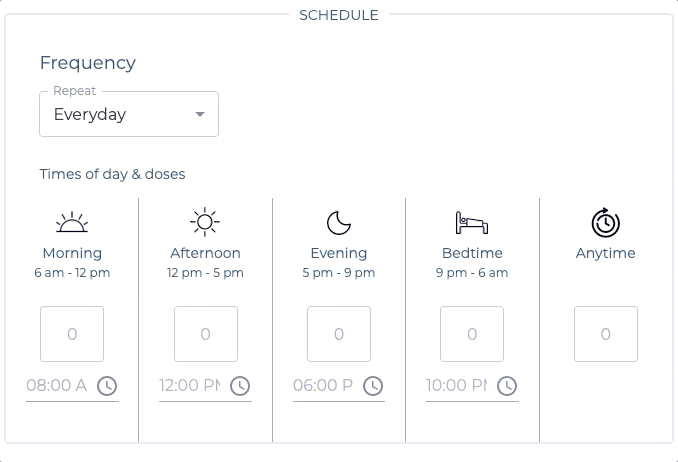Open the Afternoon time picker clock
678x462 pixels.
coord(240,386)
